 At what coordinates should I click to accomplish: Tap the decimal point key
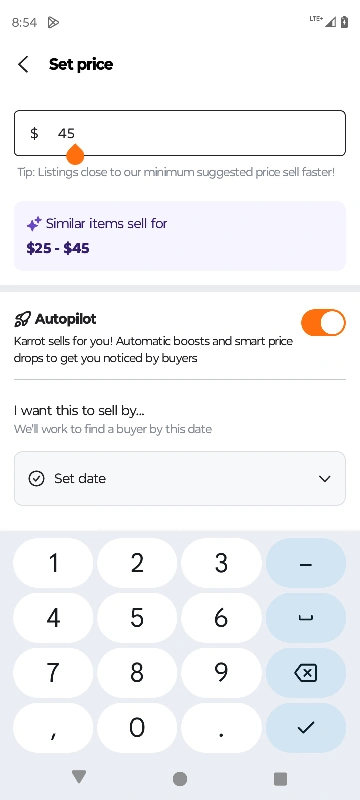click(221, 728)
